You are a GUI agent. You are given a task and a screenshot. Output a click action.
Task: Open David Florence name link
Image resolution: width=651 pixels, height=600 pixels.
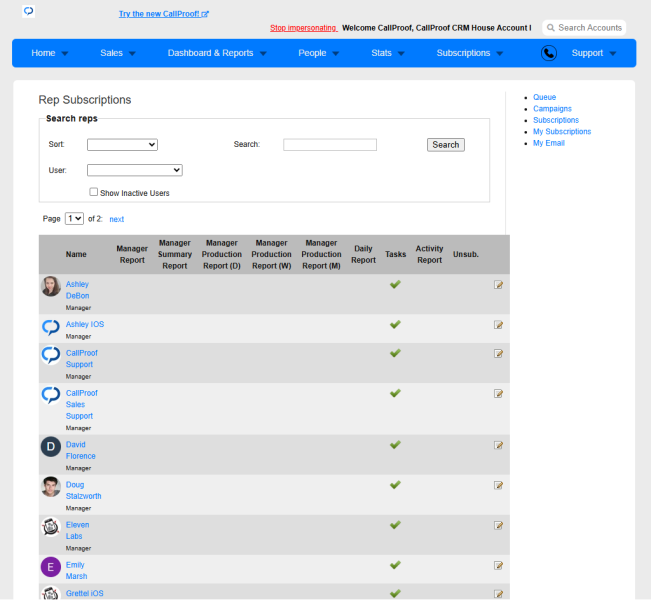(81, 450)
